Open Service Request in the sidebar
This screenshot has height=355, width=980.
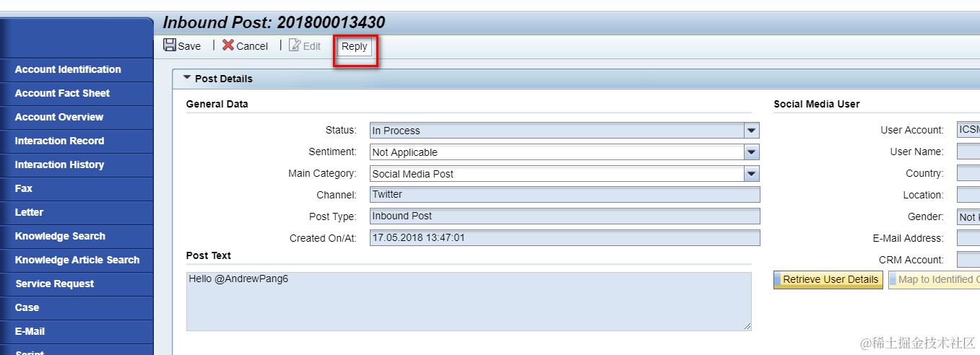click(x=77, y=284)
